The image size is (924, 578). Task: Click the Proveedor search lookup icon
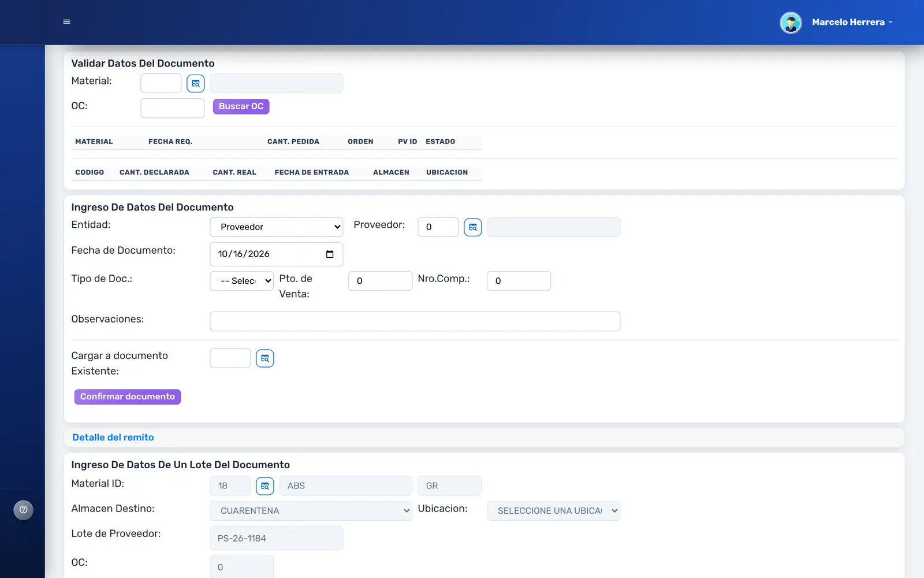pyautogui.click(x=473, y=227)
